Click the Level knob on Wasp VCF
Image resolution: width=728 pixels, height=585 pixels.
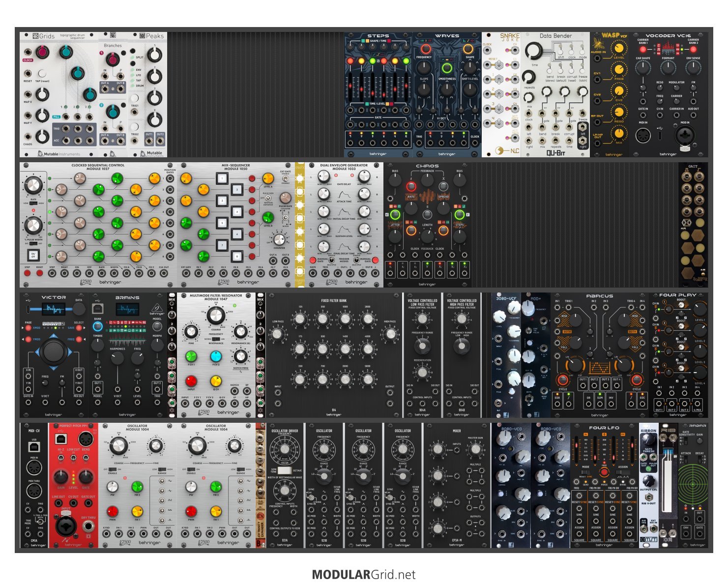click(x=619, y=48)
